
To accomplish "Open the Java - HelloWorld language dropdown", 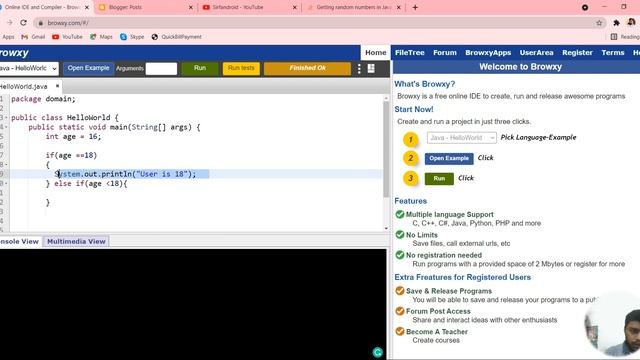I will tap(29, 69).
